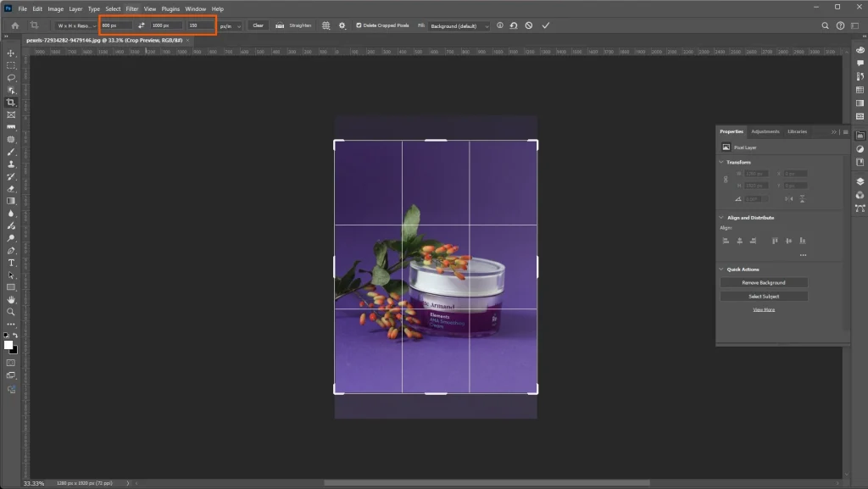Viewport: 868px width, 489px height.
Task: Click the horizontal scrollbar thumb
Action: click(x=486, y=483)
